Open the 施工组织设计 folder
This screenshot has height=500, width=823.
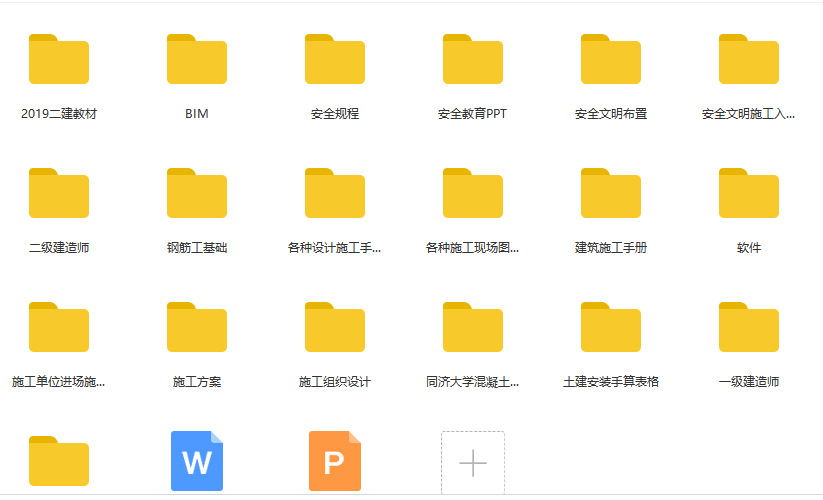click(335, 328)
